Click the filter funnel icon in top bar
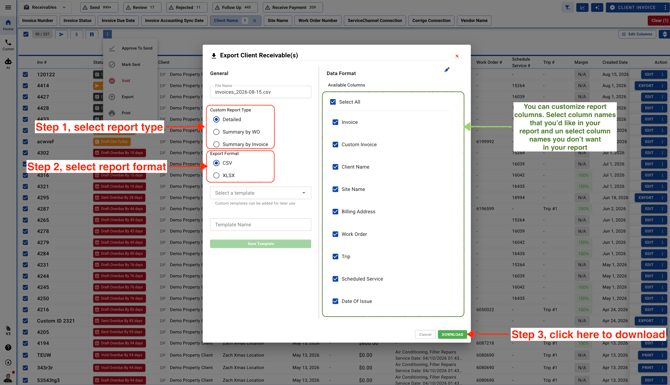Image resolution: width=670 pixels, height=385 pixels. click(567, 7)
